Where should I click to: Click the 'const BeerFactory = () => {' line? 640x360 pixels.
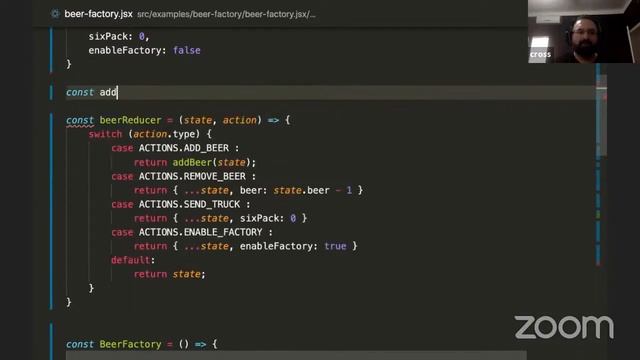click(x=142, y=344)
